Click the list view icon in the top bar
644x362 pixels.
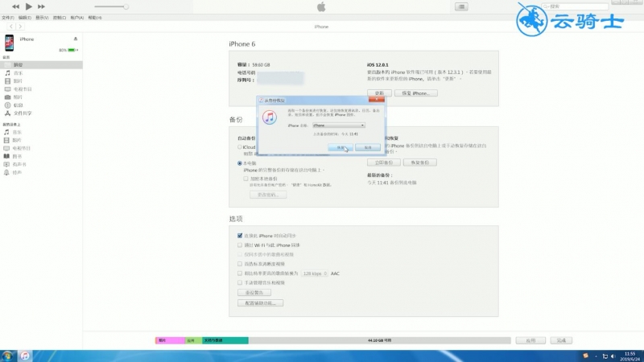click(x=461, y=6)
